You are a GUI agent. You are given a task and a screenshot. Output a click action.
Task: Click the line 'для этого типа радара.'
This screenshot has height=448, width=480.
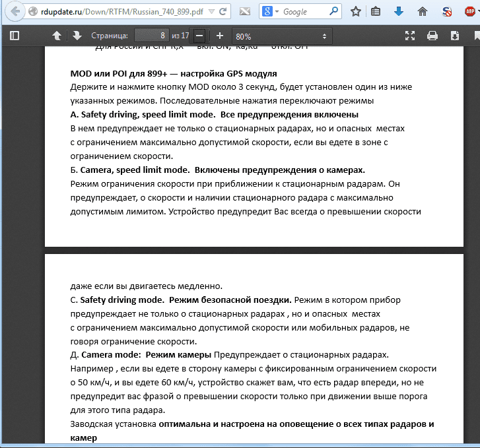[x=118, y=410]
